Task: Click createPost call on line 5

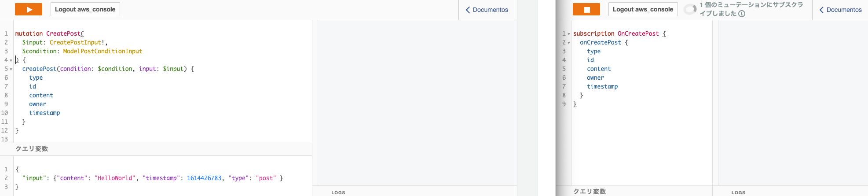Action: [40, 69]
